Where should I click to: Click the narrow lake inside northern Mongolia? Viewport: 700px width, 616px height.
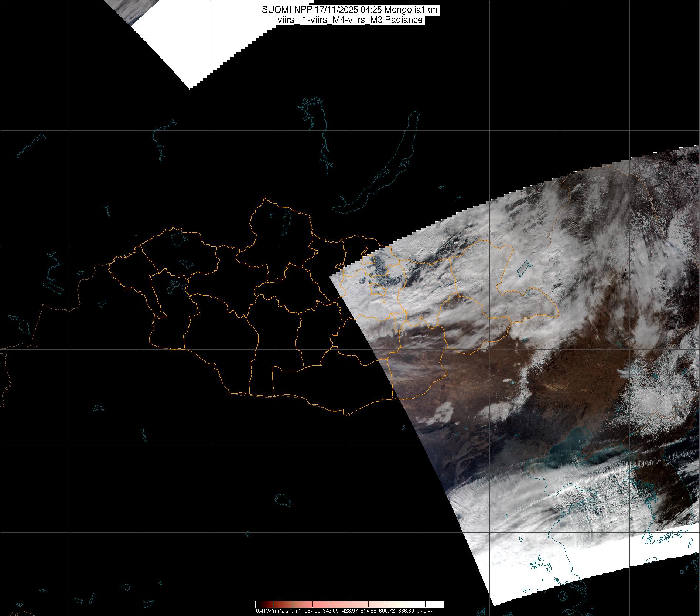point(286,222)
